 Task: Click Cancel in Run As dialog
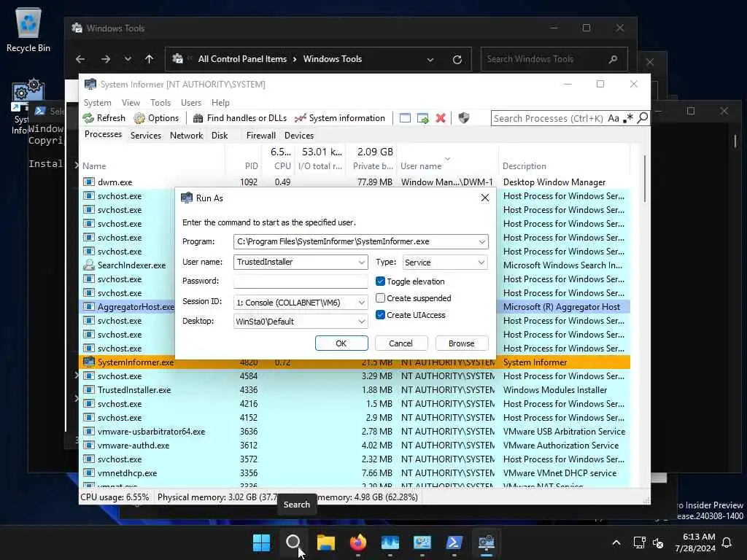(x=400, y=343)
